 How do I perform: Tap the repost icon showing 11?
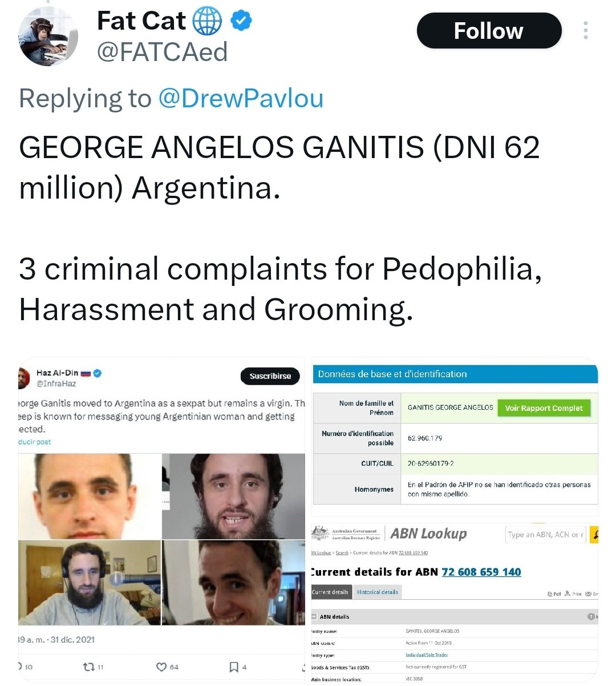(x=90, y=666)
